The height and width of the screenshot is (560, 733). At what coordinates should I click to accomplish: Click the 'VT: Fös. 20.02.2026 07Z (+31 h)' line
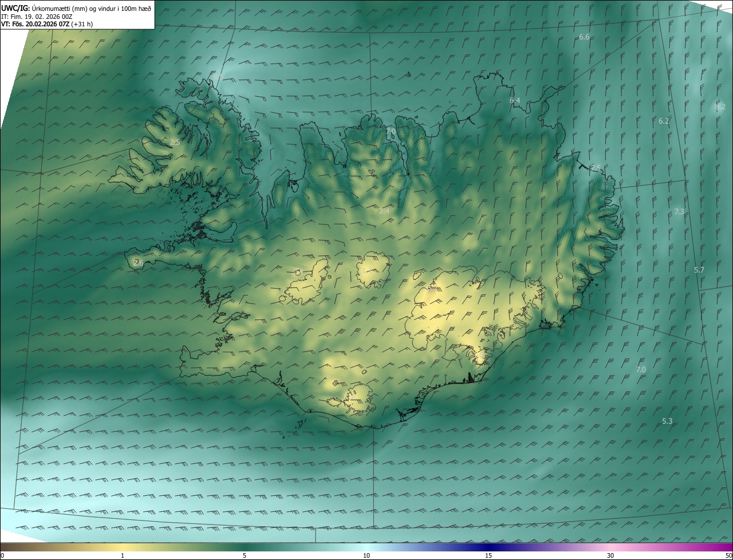(47, 24)
